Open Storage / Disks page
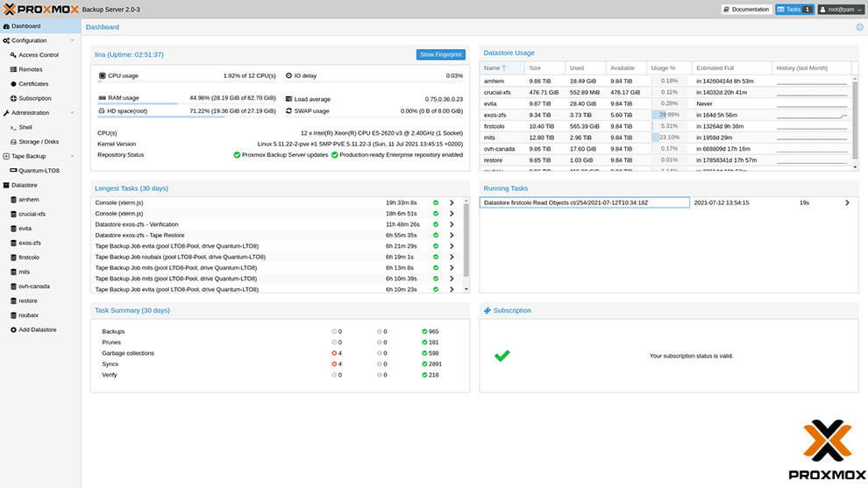Screen dimensions: 868x488 [39, 142]
